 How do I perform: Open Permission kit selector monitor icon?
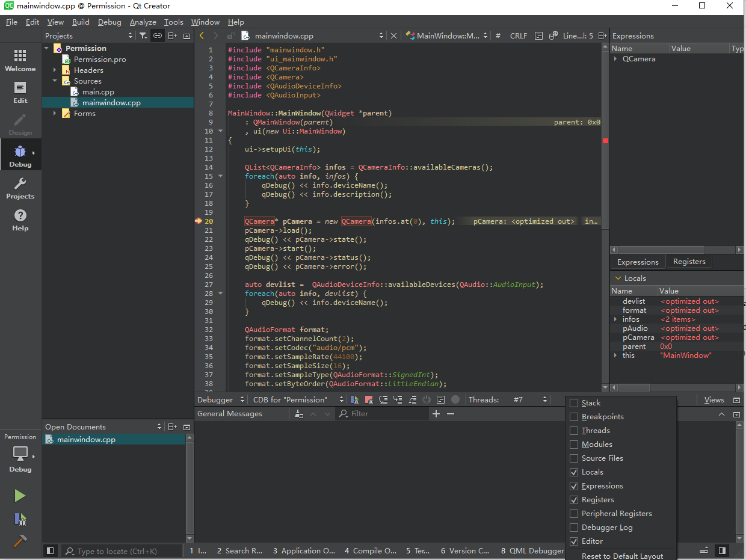click(20, 454)
